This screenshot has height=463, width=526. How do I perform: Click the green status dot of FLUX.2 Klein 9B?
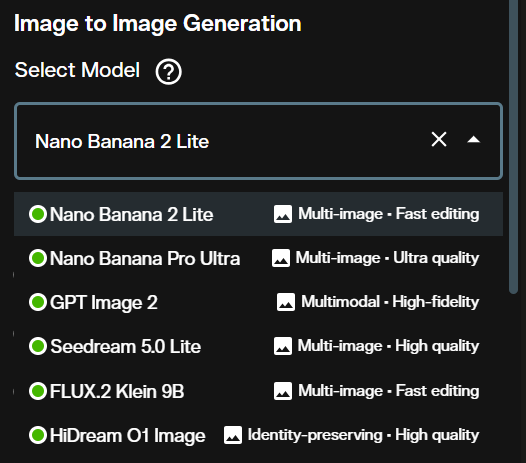pyautogui.click(x=38, y=391)
